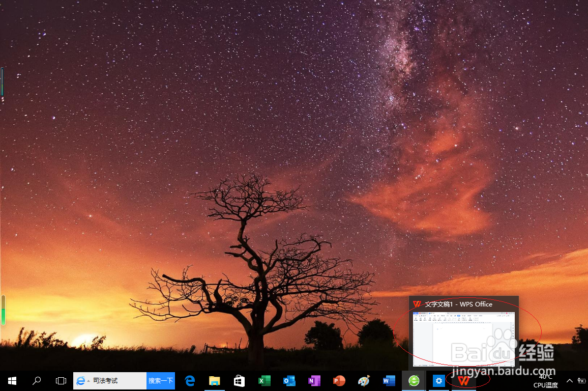Launch OneNote from the taskbar
This screenshot has width=588, height=391.
(314, 381)
